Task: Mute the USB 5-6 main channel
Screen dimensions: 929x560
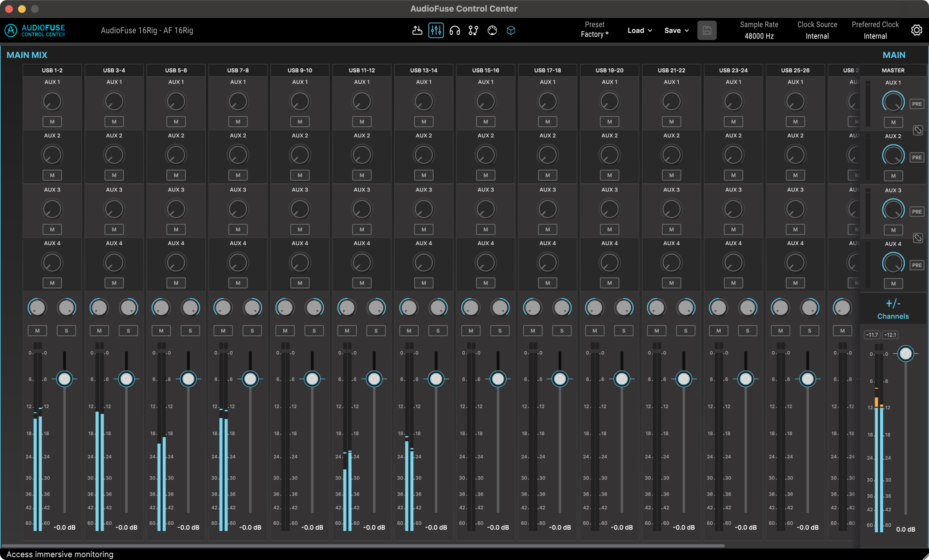Action: click(161, 331)
